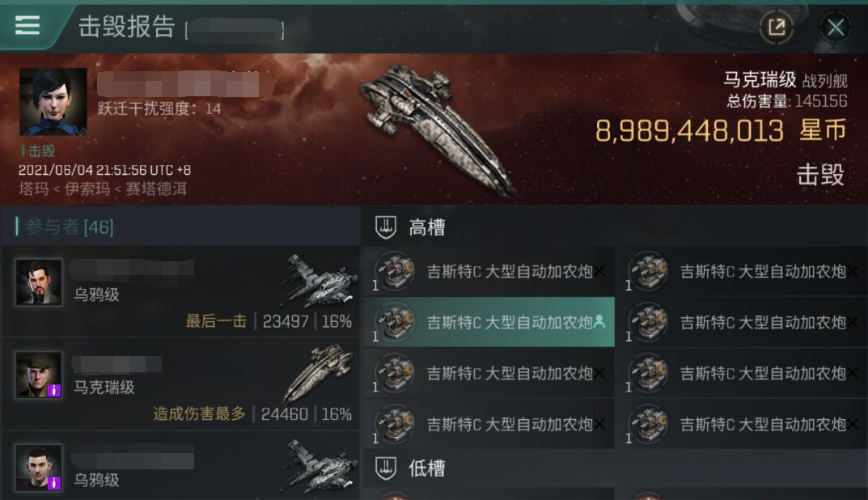View the 马克瑞级 ship image
Screen dimensions: 868x500
438,127
